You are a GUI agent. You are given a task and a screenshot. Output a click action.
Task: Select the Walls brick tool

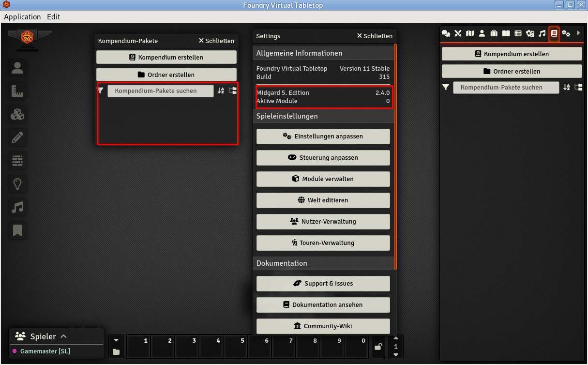17,161
